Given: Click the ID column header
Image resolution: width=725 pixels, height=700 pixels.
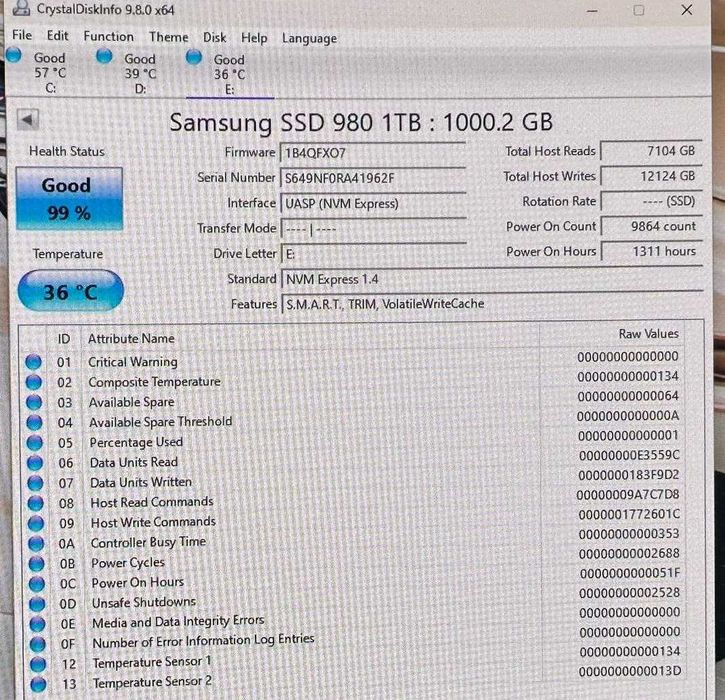Looking at the screenshot, I should (x=64, y=339).
